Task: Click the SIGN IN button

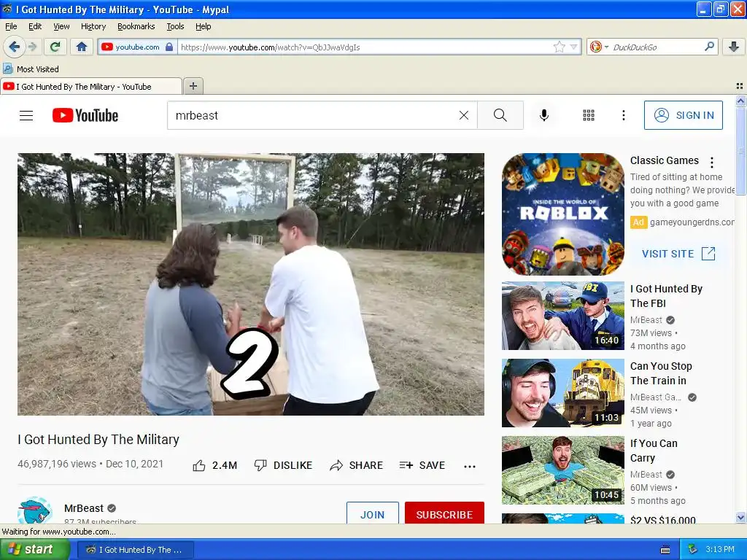Action: (683, 115)
